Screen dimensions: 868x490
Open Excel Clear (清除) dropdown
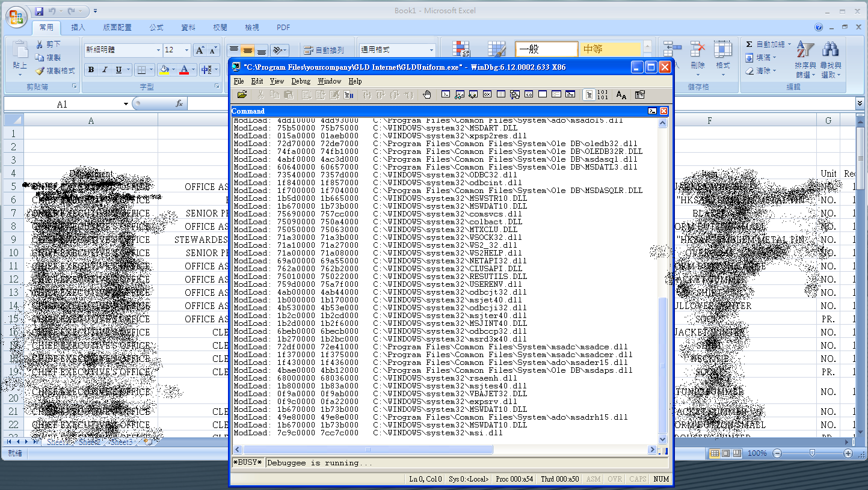(760, 71)
